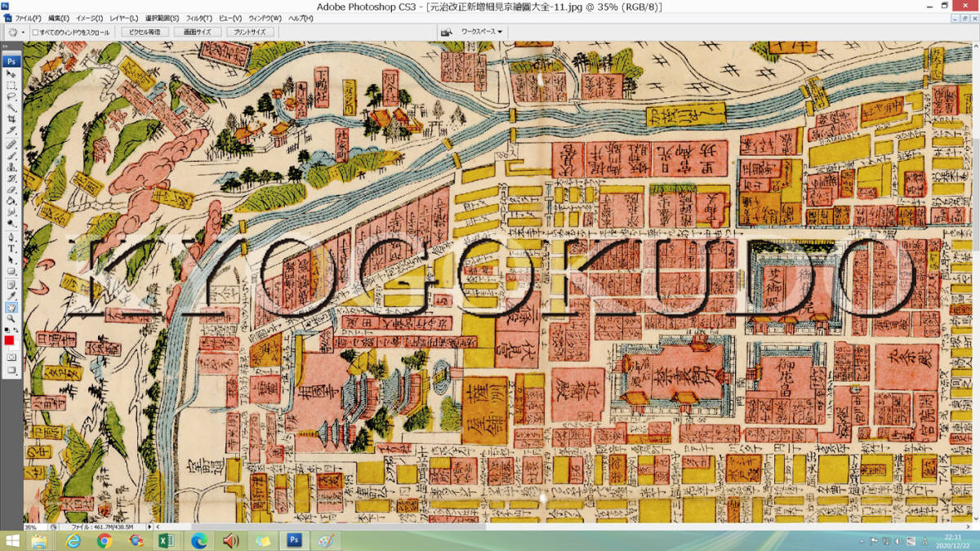The height and width of the screenshot is (551, 980).
Task: Open the red foreground color swatch
Action: (9, 340)
